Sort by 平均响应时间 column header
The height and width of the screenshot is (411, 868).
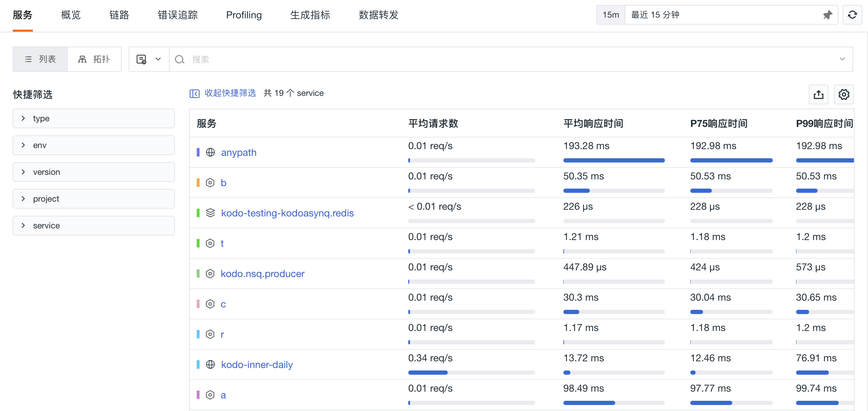[x=593, y=123]
